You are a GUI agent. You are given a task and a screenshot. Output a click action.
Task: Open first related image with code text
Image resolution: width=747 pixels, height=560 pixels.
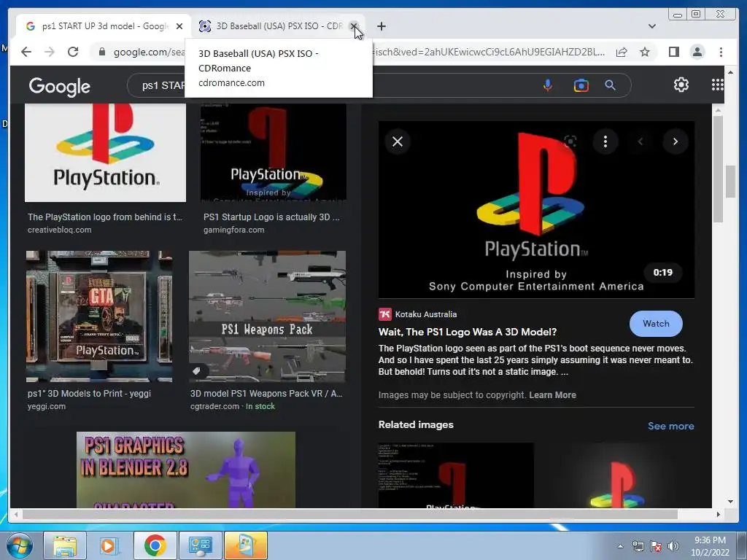point(456,475)
